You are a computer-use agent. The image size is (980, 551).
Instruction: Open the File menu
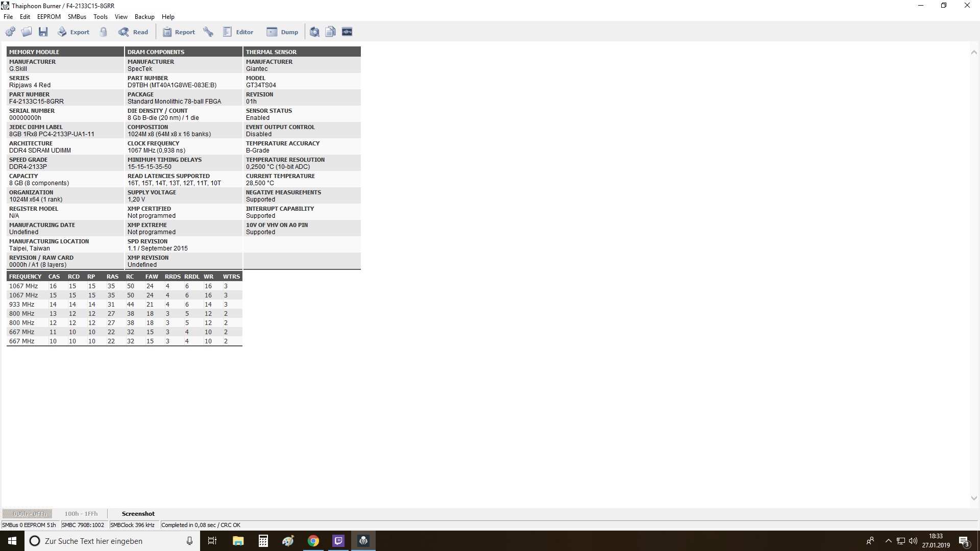point(9,16)
